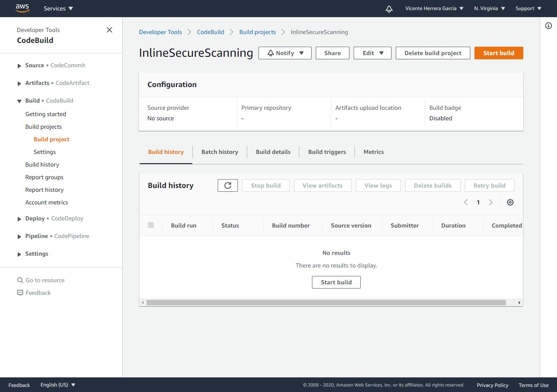Click the View artifacts button

coord(322,185)
